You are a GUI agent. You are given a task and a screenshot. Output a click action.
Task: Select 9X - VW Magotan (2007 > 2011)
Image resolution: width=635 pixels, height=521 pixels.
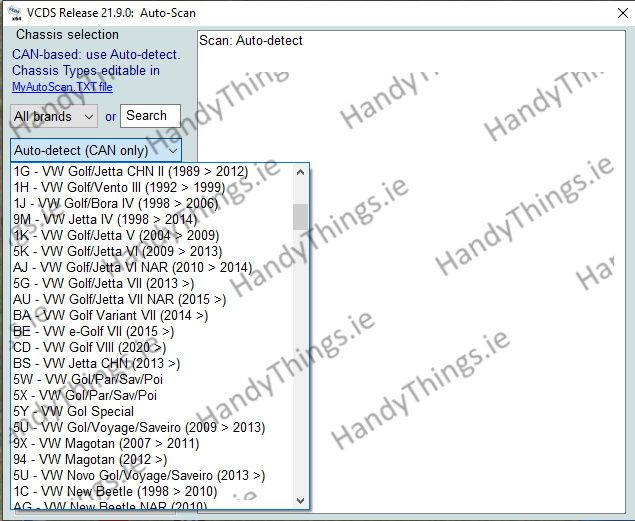(x=152, y=443)
